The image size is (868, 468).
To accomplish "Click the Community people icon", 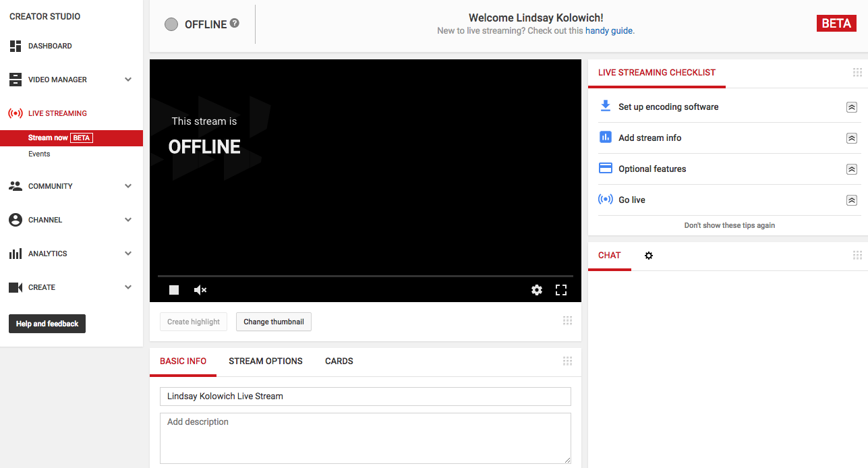I will click(16, 186).
